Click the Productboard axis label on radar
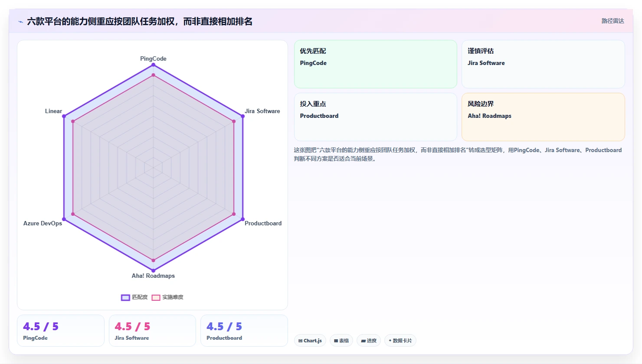 coord(263,223)
